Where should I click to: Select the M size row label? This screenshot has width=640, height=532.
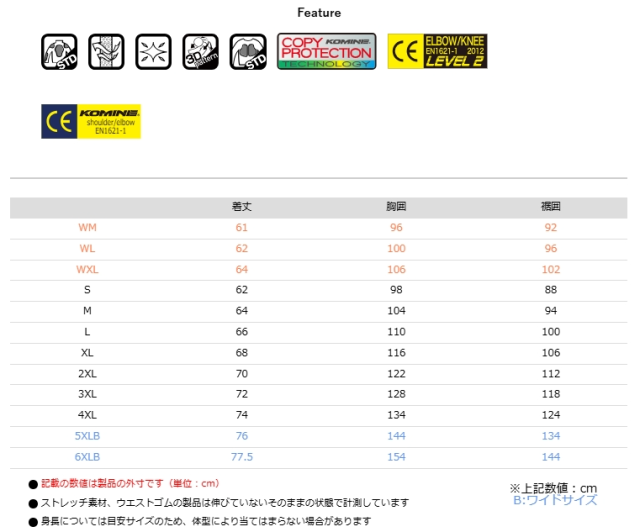[87, 311]
